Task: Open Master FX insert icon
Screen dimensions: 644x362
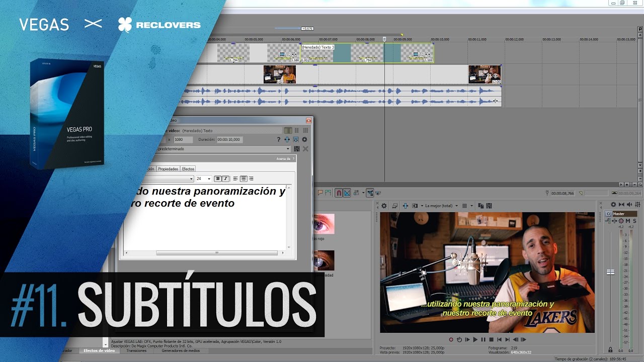Action: pos(614,221)
